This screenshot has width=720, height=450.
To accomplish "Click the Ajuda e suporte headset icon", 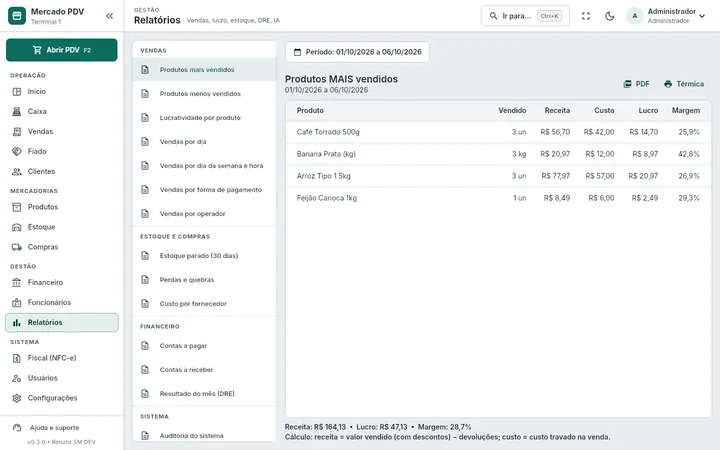I will click(17, 428).
